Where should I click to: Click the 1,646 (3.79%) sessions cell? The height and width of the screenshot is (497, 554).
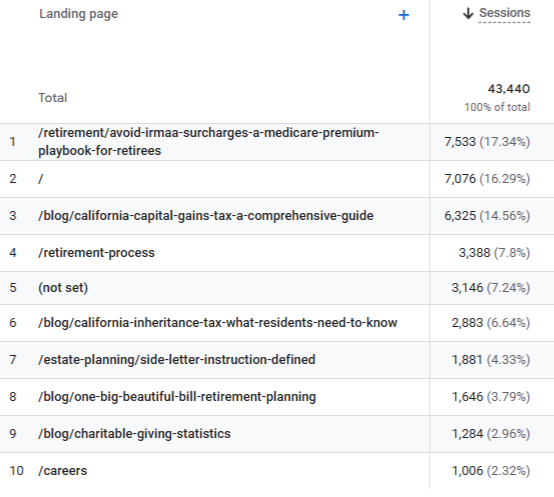(491, 397)
